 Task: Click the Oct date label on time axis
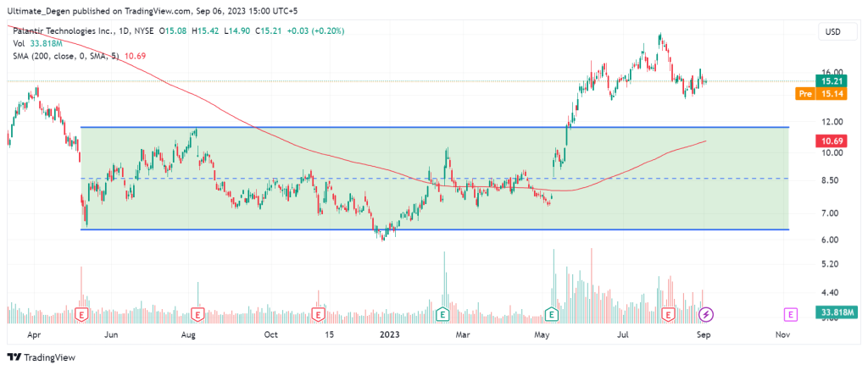(x=270, y=334)
